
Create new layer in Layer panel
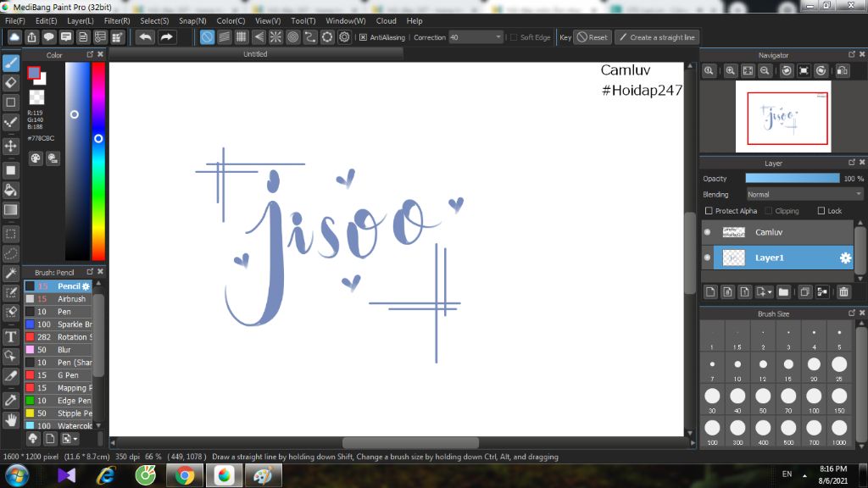tap(711, 291)
